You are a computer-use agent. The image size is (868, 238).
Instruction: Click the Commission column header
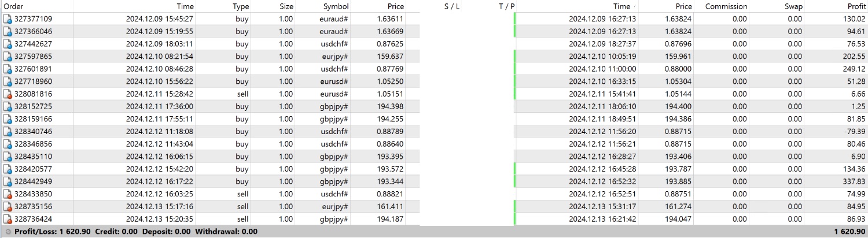(x=726, y=6)
